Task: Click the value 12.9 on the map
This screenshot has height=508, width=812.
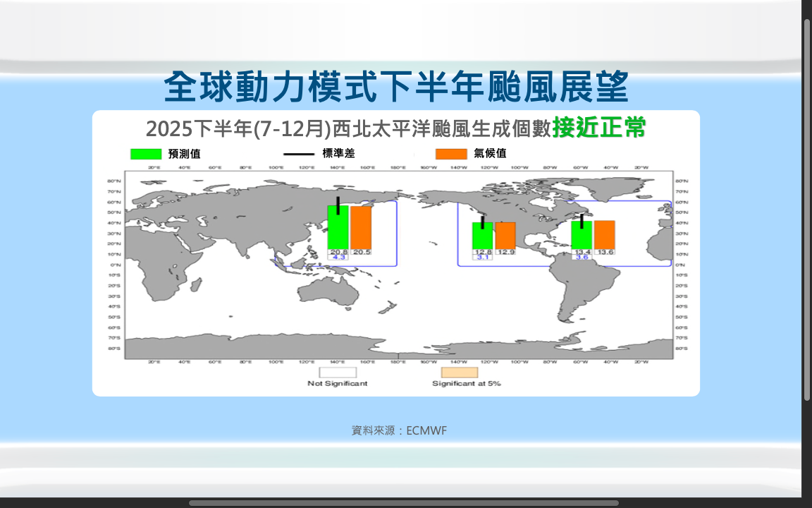Action: [x=505, y=252]
